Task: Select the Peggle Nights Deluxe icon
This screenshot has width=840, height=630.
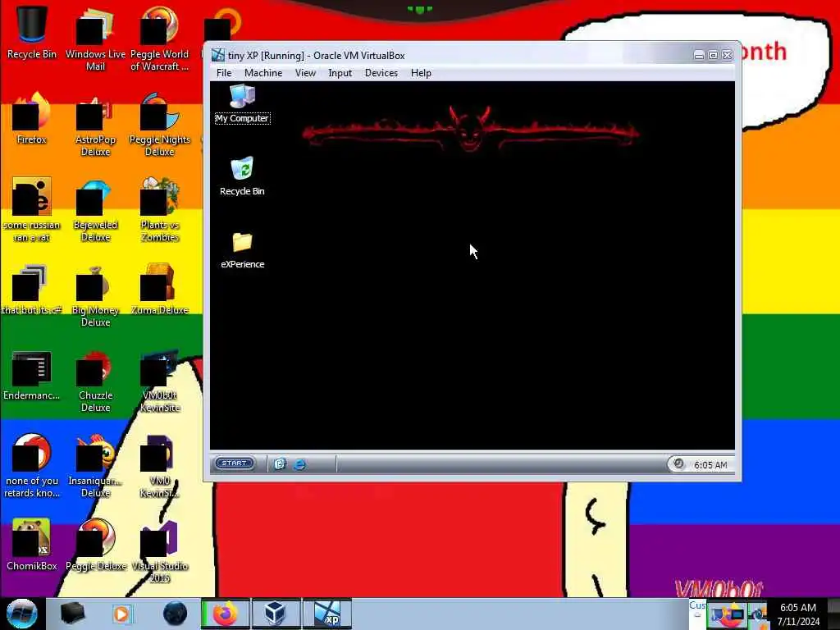Action: click(x=159, y=125)
